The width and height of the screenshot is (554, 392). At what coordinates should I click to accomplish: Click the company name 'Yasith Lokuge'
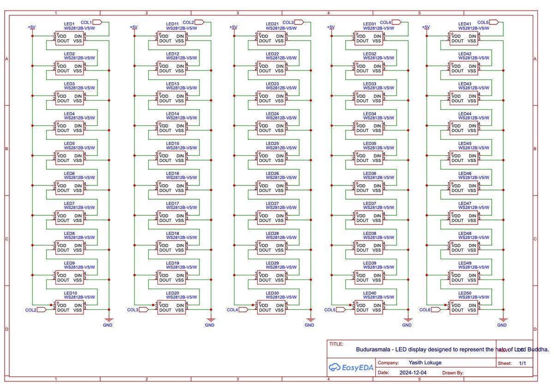click(x=425, y=362)
